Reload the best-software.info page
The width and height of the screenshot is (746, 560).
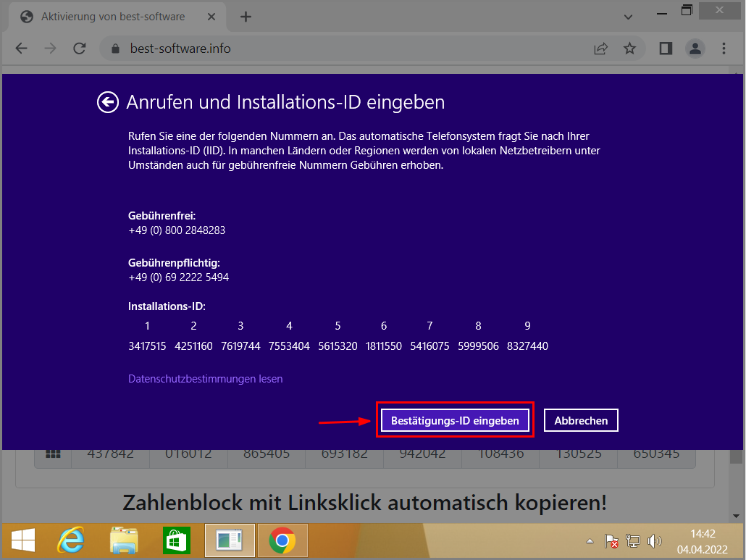pyautogui.click(x=79, y=48)
